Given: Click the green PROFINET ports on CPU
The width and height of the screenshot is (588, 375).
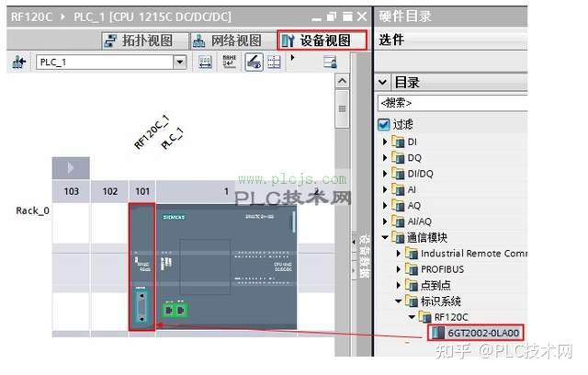Looking at the screenshot, I should (x=175, y=310).
